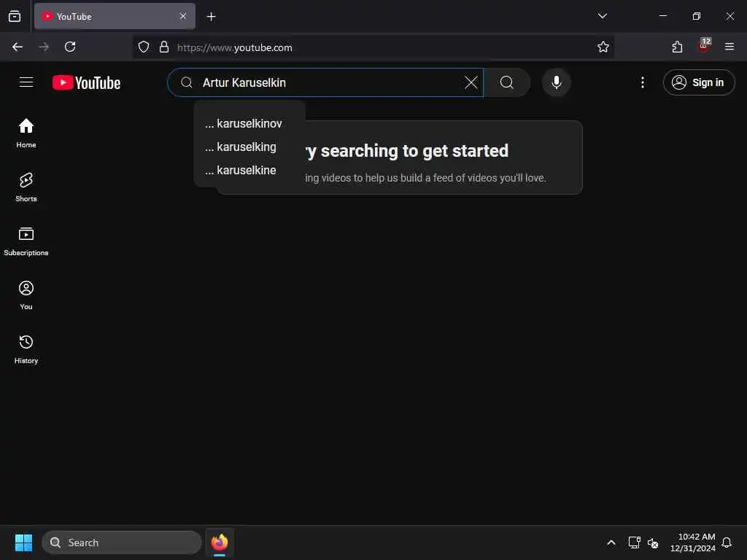Go to Home in the sidebar
Image resolution: width=747 pixels, height=560 pixels.
(26, 133)
